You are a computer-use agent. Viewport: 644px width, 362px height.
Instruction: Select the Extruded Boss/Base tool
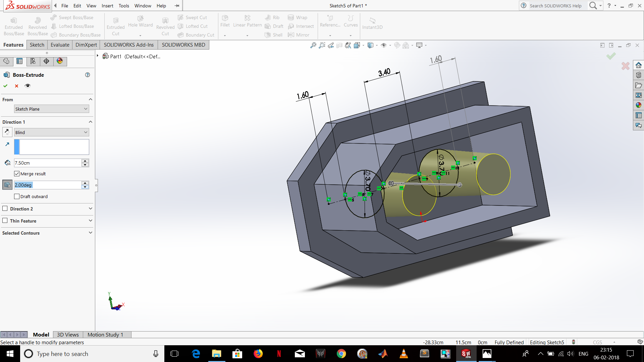tap(13, 25)
